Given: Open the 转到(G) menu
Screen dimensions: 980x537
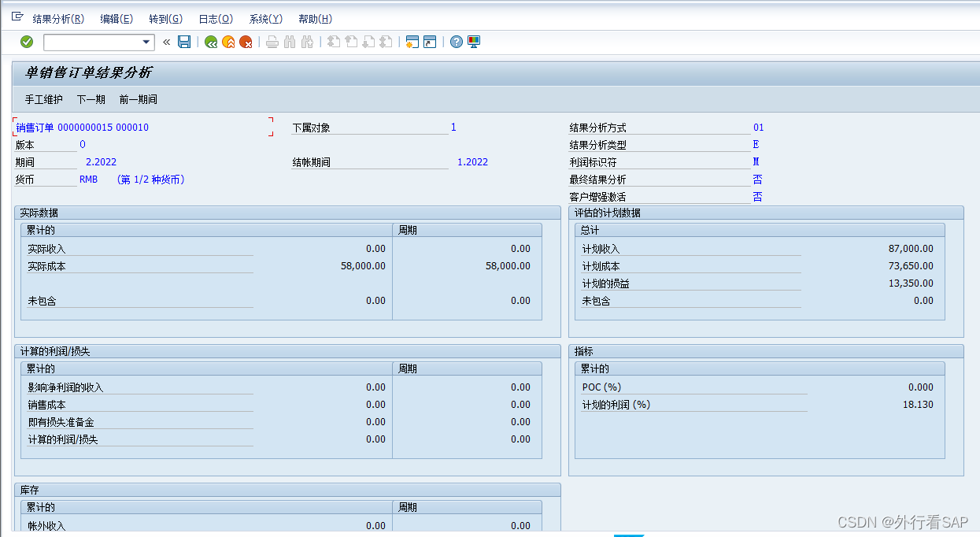Looking at the screenshot, I should [x=165, y=19].
